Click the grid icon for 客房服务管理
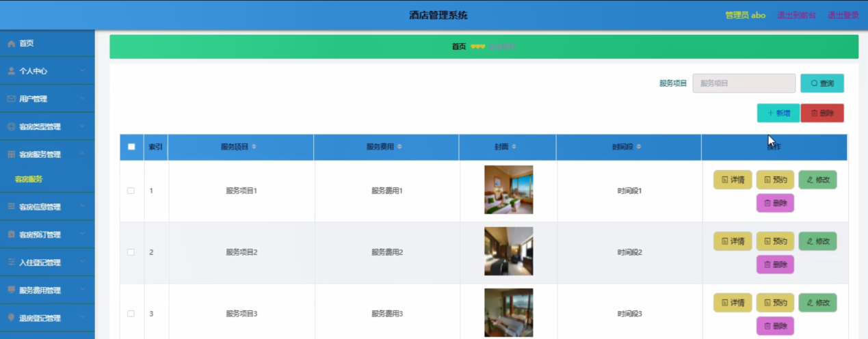The image size is (868, 339). point(11,154)
